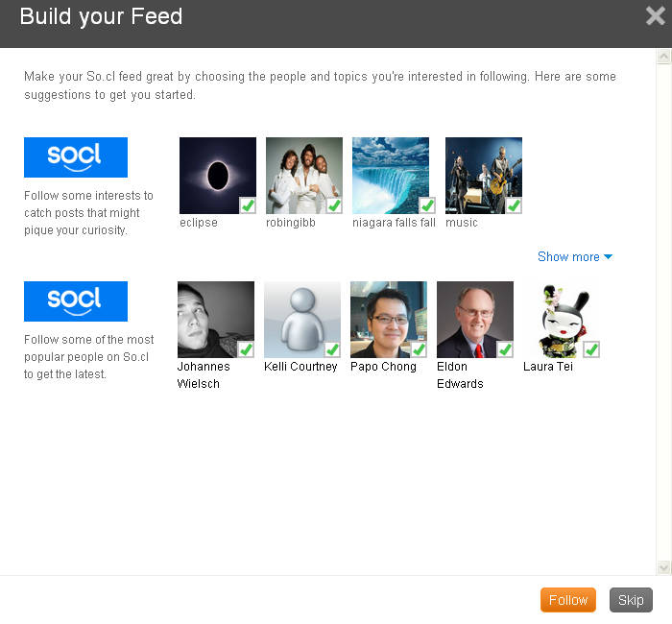672x624 pixels.
Task: Toggle Eldon Edwards' follow checkbox
Action: (504, 349)
